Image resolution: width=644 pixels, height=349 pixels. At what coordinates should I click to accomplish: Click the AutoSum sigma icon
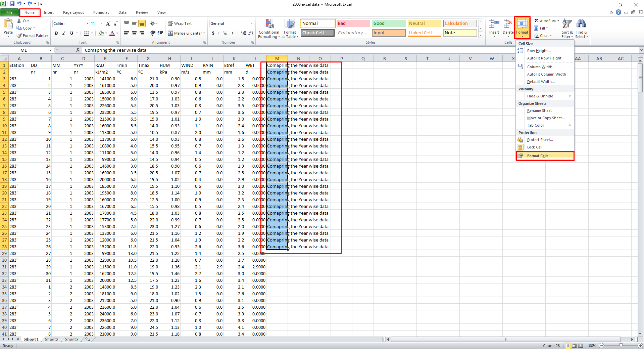536,21
